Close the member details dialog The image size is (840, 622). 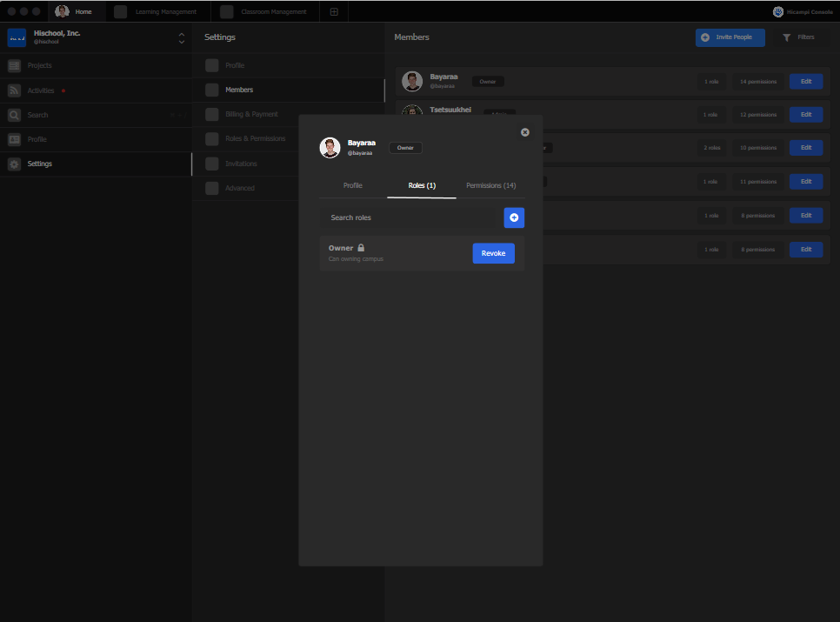coord(524,132)
